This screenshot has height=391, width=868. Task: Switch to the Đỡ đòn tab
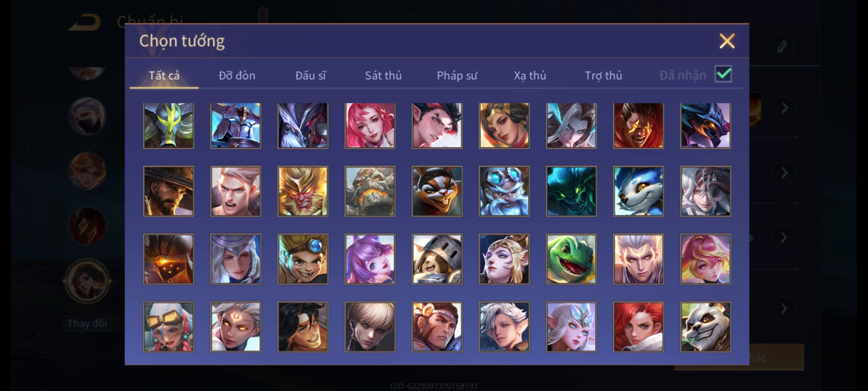pos(237,75)
